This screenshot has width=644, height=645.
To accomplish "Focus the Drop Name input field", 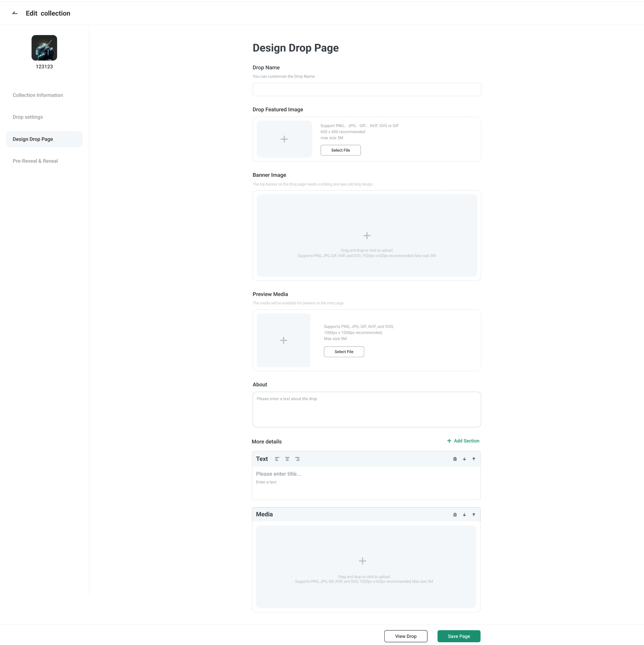I will tap(366, 90).
